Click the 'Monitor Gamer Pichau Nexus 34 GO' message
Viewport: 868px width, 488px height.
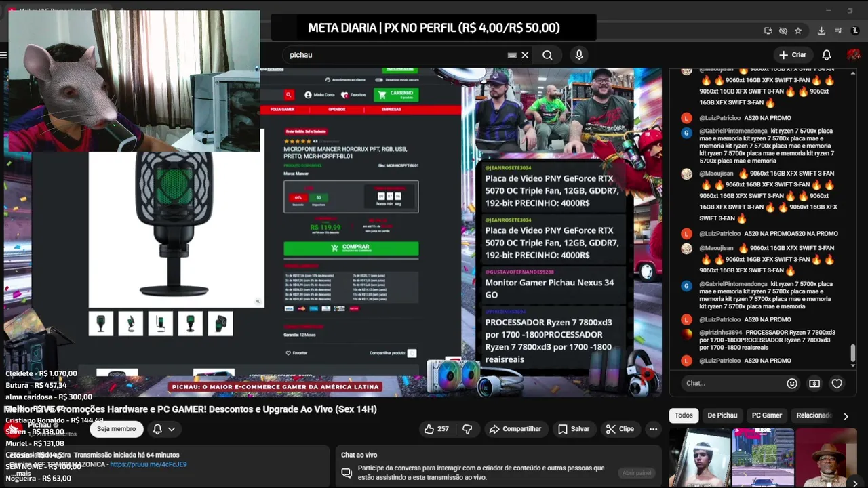pos(549,289)
